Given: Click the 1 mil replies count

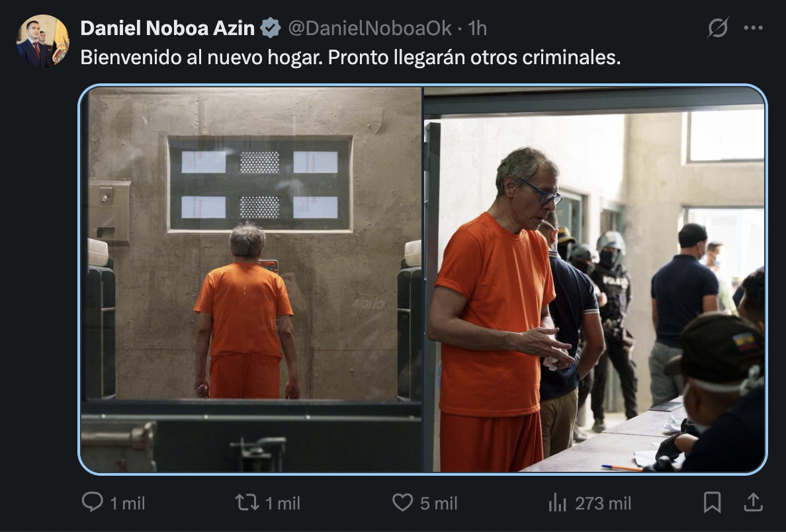Looking at the screenshot, I should 127,504.
